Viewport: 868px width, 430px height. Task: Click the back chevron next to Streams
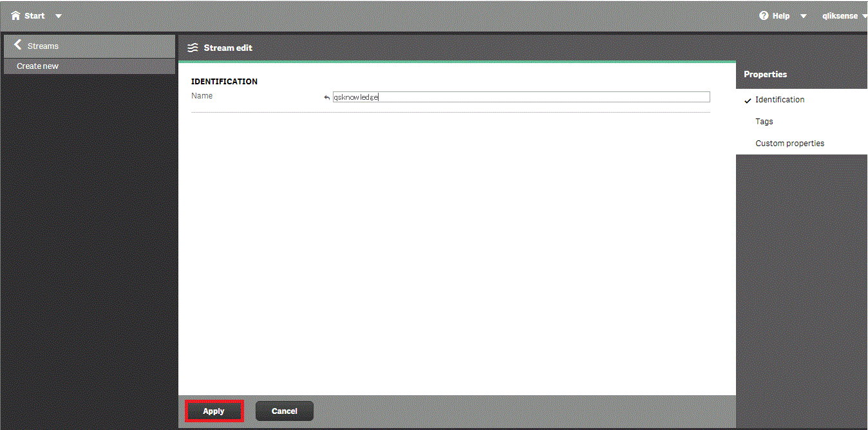(x=17, y=45)
